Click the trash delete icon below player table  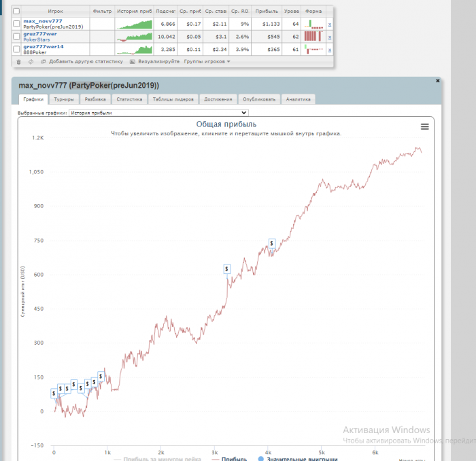pos(18,62)
